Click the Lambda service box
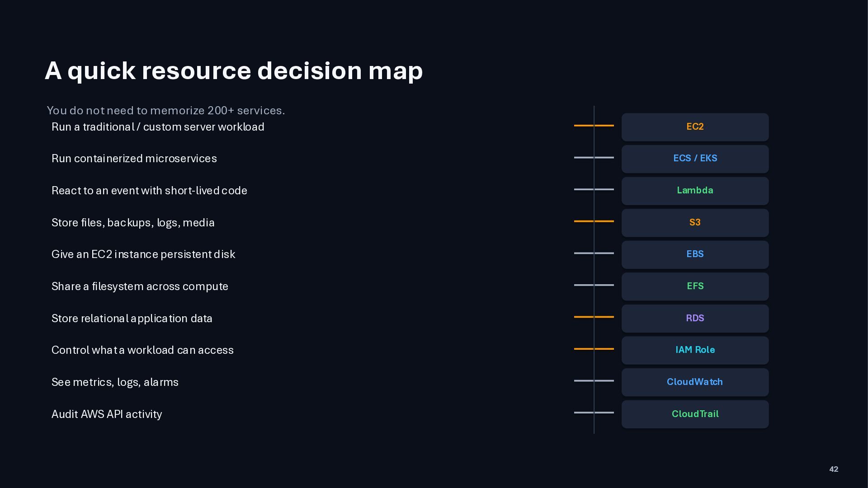 pos(695,191)
